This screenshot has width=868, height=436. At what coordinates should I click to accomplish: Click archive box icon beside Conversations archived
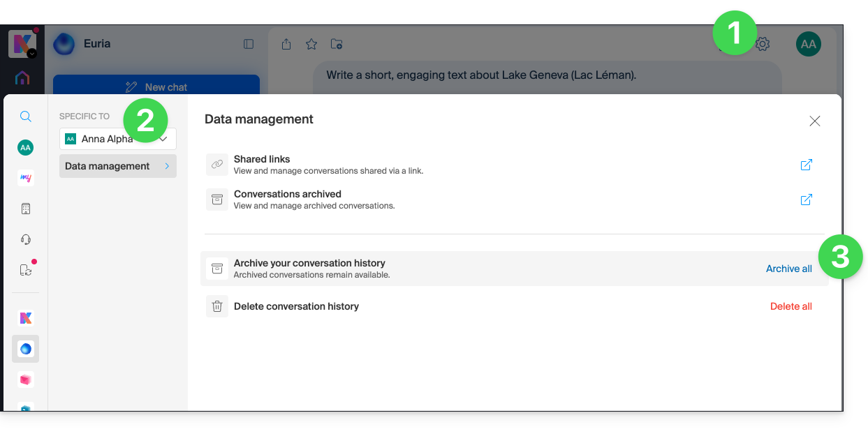tap(217, 200)
